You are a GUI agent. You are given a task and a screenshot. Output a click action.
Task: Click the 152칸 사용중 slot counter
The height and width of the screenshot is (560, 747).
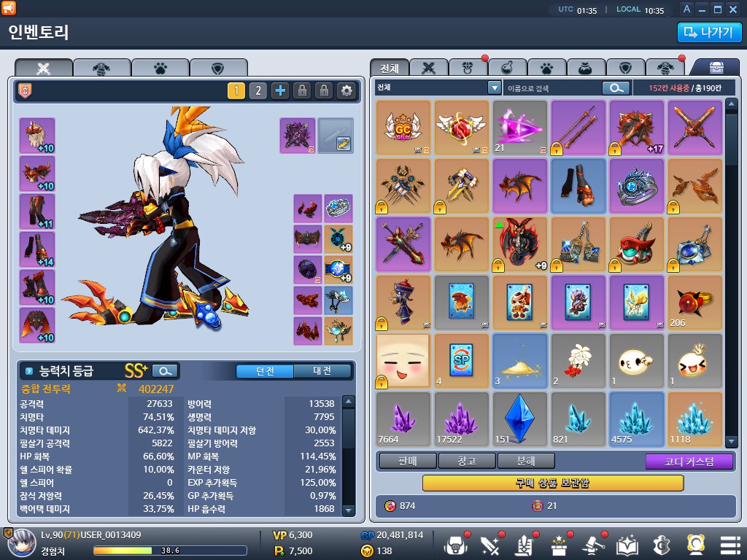coord(668,88)
